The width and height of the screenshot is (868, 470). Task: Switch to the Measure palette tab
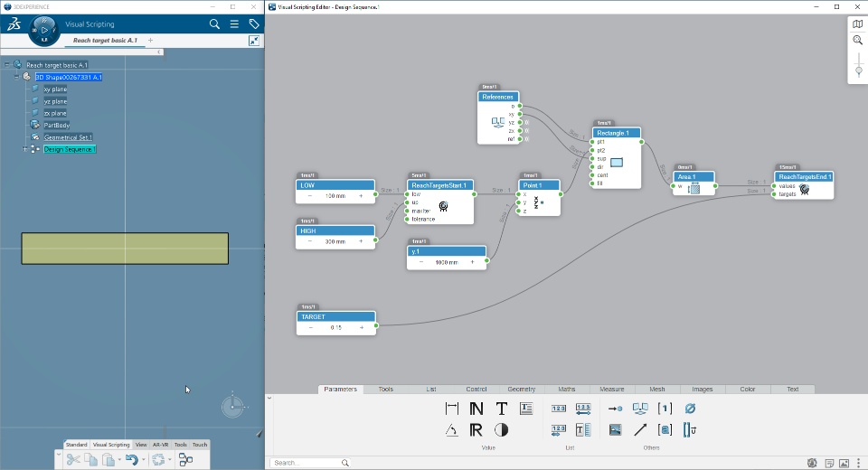[x=612, y=390]
